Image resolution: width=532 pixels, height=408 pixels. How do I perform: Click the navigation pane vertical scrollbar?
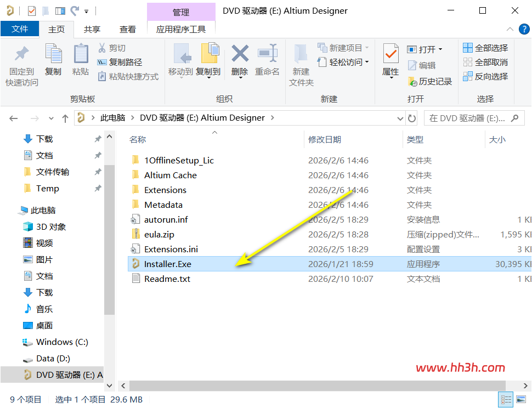pyautogui.click(x=109, y=240)
